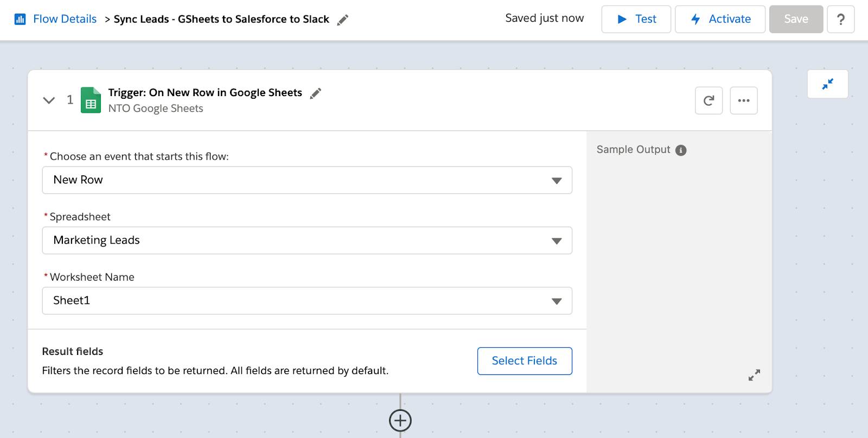Click the Sample Output label
The width and height of the screenshot is (868, 438).
click(x=633, y=149)
